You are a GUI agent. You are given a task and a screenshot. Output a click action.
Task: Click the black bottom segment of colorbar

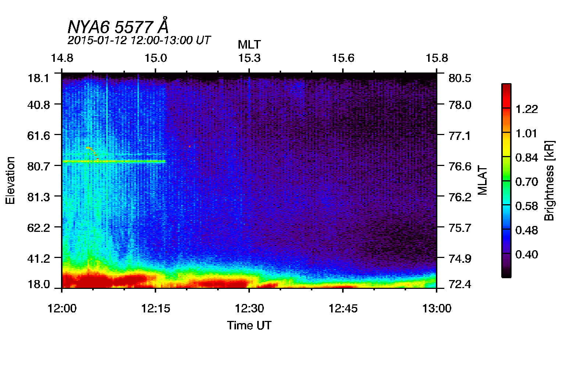coord(506,272)
